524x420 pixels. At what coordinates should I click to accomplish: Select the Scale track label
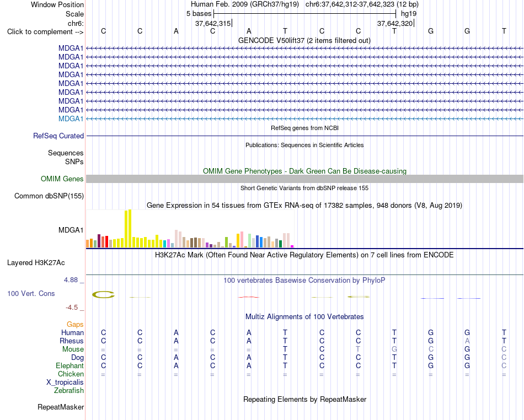click(74, 14)
